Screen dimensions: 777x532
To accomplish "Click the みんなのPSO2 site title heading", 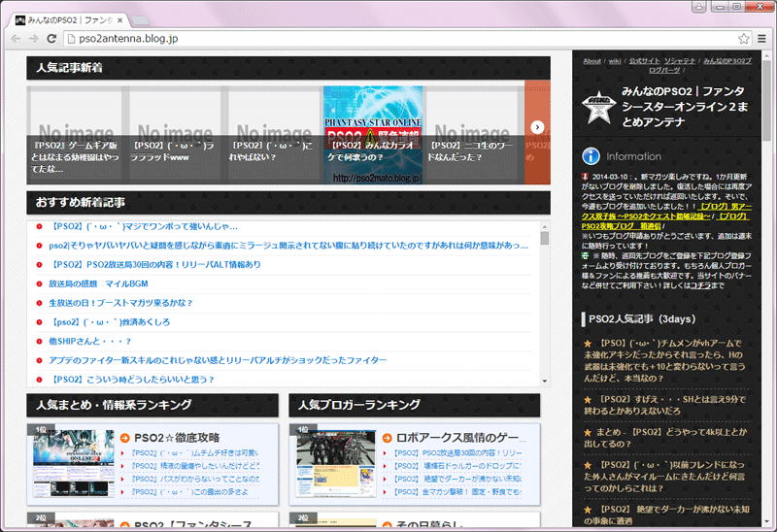I will pos(685,107).
